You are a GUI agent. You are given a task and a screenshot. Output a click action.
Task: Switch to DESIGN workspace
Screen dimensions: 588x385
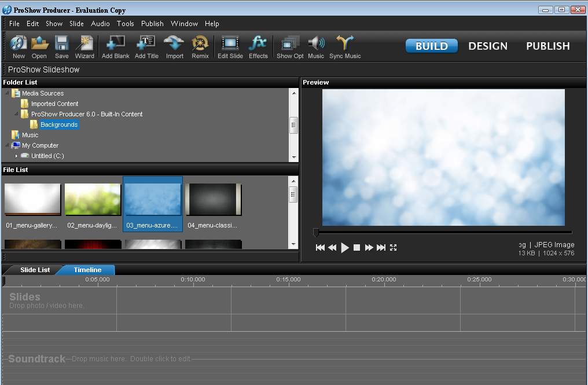488,46
